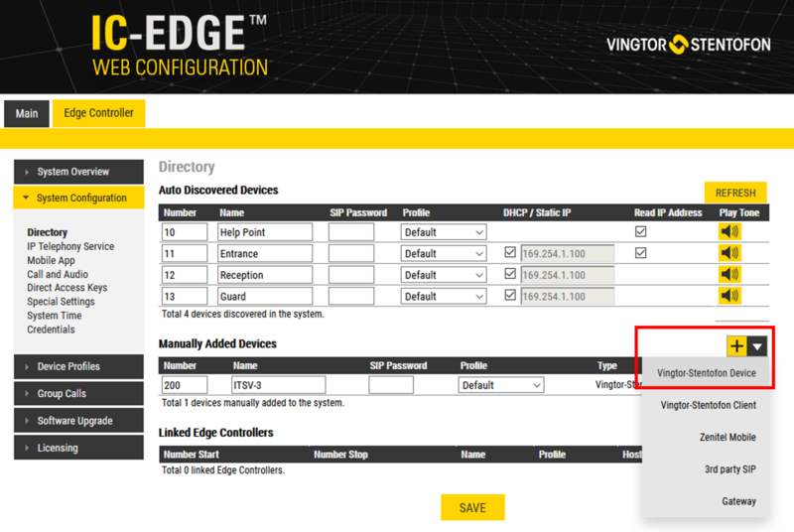Click static IP field for Entrance
794x532 pixels.
(567, 254)
